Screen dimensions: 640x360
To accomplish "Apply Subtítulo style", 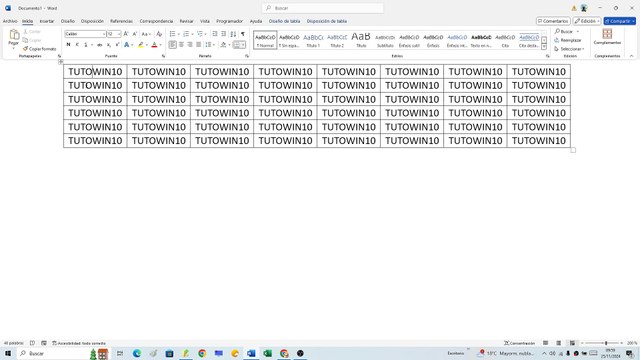I will (x=385, y=40).
